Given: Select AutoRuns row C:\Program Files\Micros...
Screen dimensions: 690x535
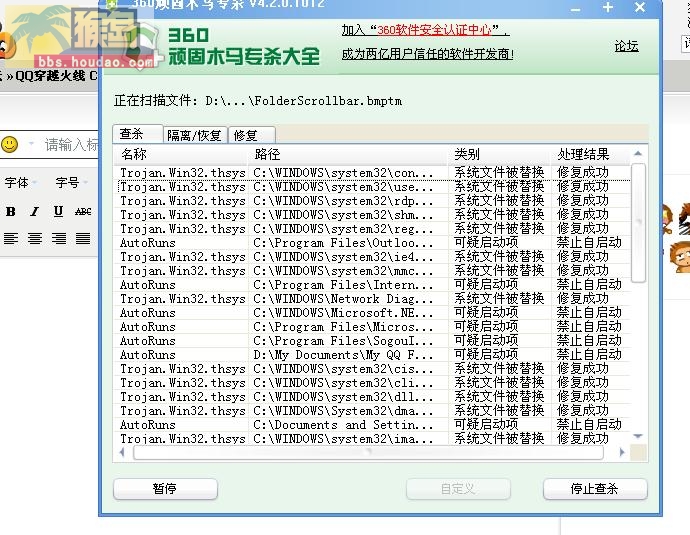Looking at the screenshot, I should tap(372, 327).
